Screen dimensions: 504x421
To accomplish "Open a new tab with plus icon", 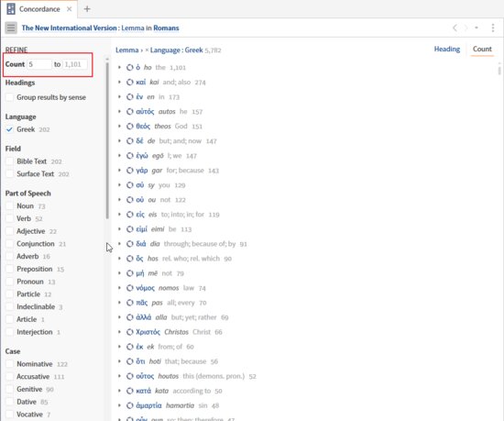I will coord(87,9).
